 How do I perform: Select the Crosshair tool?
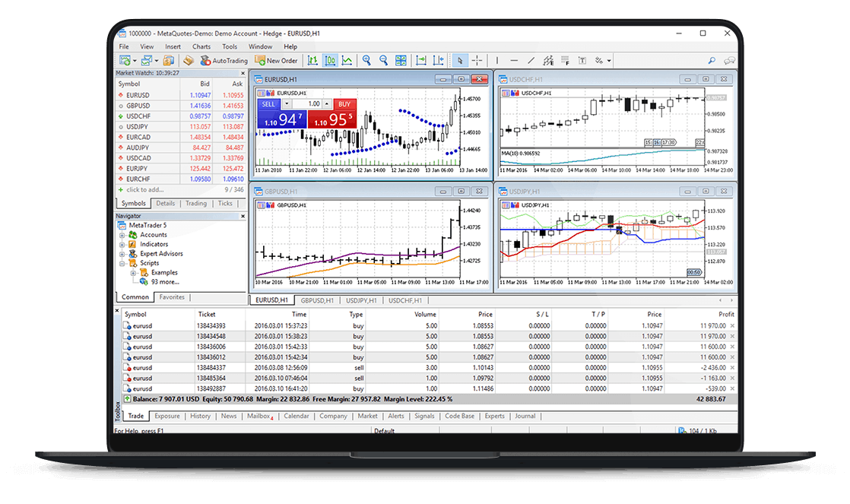[477, 60]
